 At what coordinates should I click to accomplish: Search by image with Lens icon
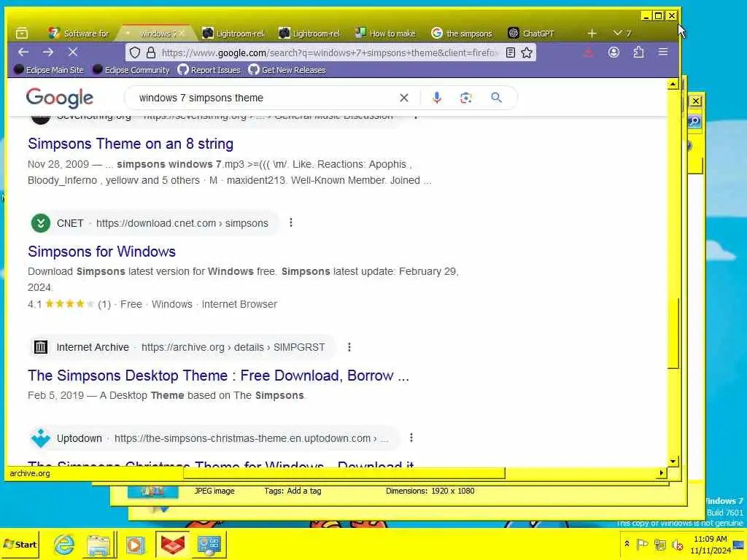(466, 98)
